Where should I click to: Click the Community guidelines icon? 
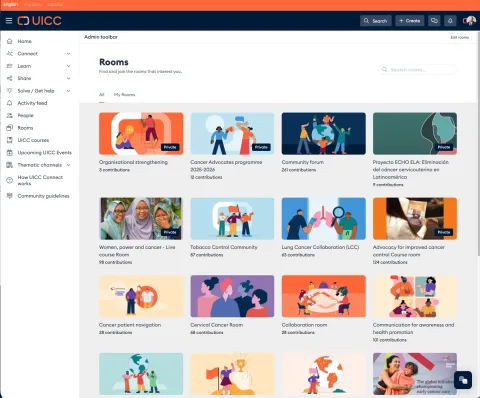pos(10,196)
